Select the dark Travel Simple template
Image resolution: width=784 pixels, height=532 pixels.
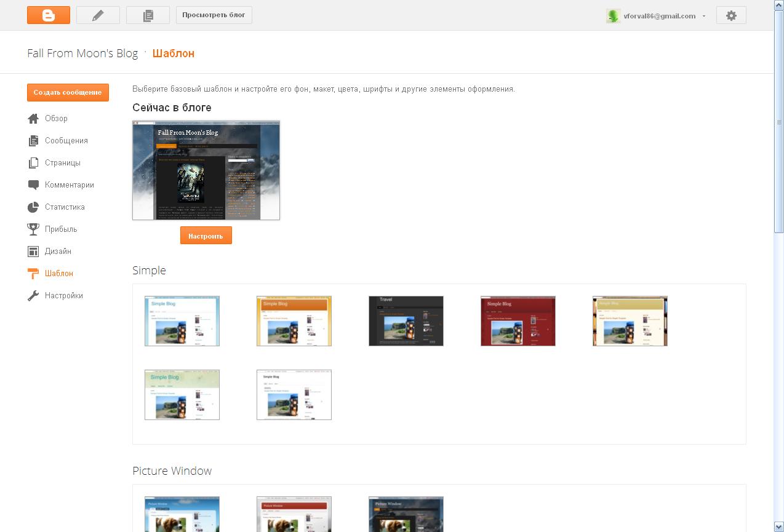point(406,321)
